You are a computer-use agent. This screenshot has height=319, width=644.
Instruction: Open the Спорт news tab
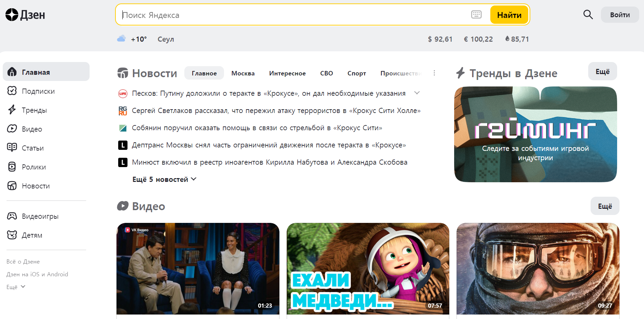[x=357, y=73]
